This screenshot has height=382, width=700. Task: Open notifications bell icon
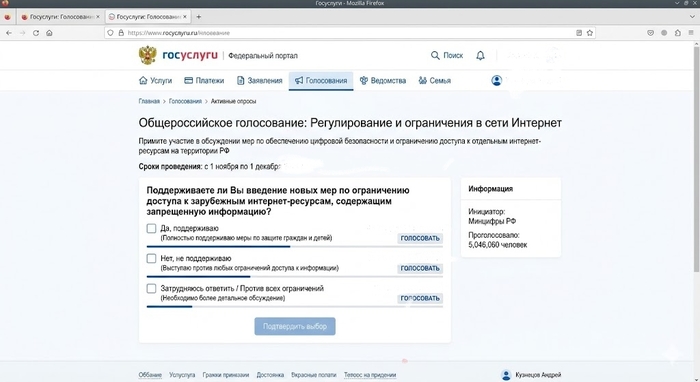coord(480,55)
